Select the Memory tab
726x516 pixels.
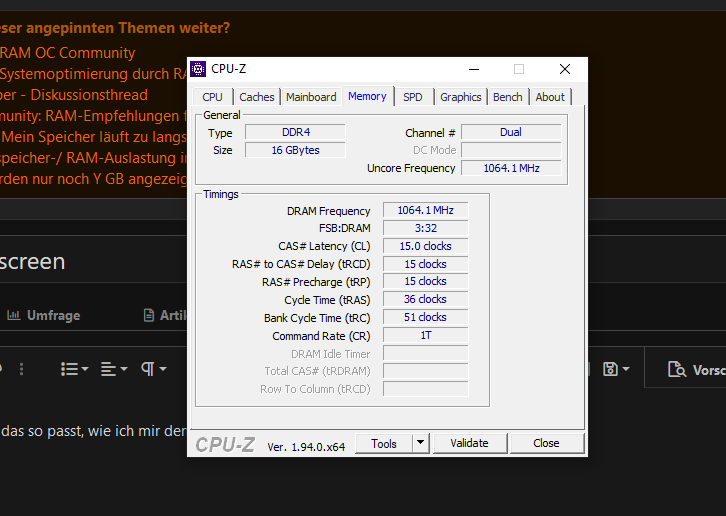[367, 96]
